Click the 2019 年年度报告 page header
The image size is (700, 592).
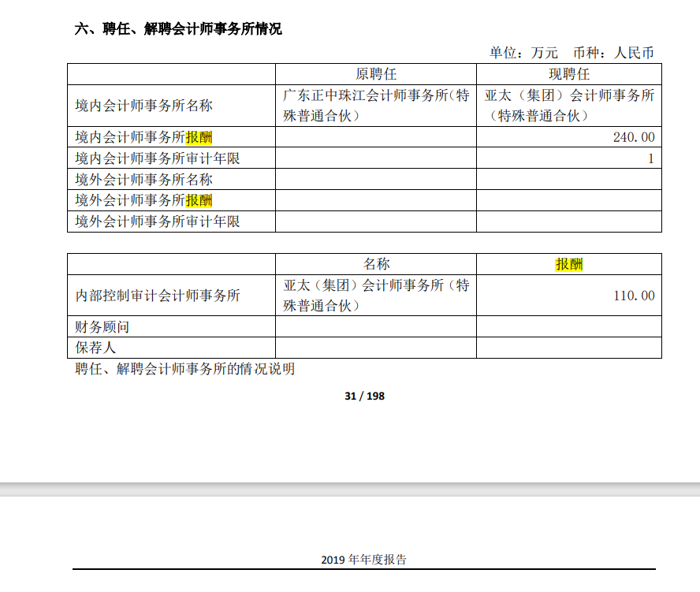coord(364,560)
